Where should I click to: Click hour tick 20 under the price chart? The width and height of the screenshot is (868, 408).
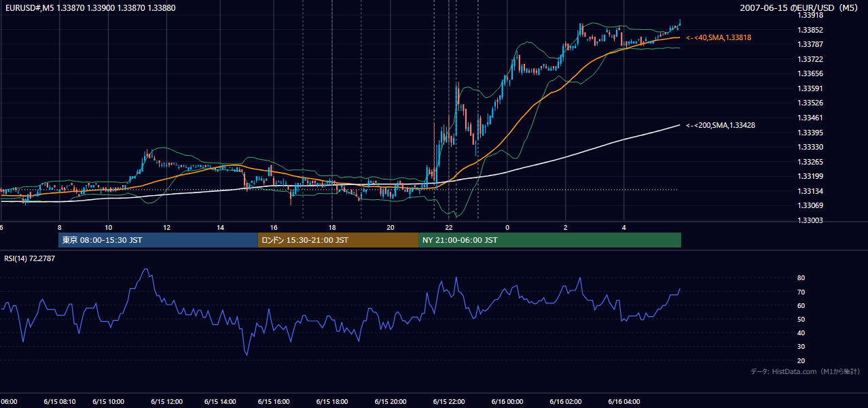click(391, 227)
